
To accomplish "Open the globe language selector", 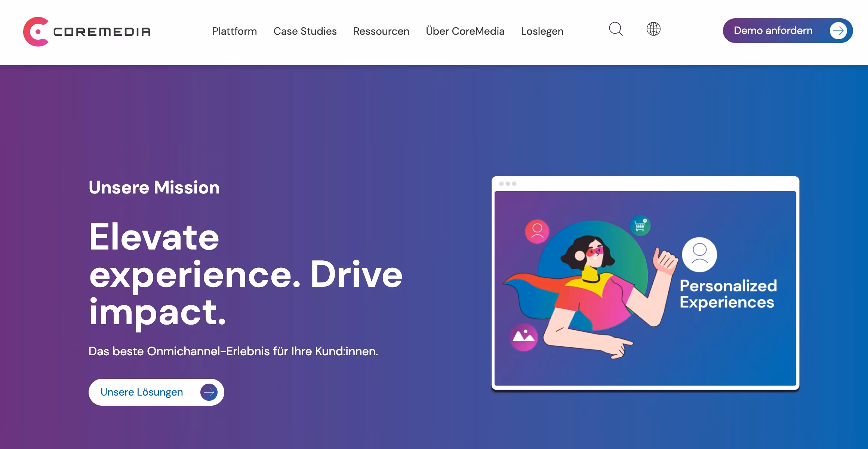I will point(653,29).
